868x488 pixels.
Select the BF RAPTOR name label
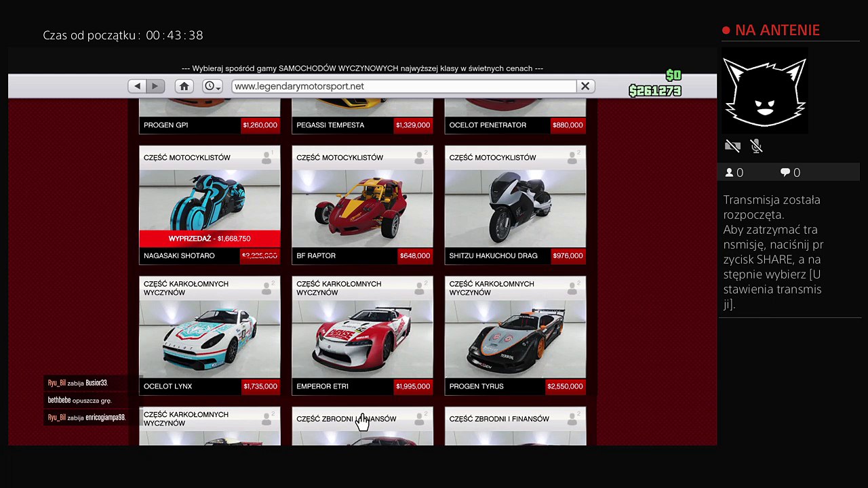coord(316,256)
